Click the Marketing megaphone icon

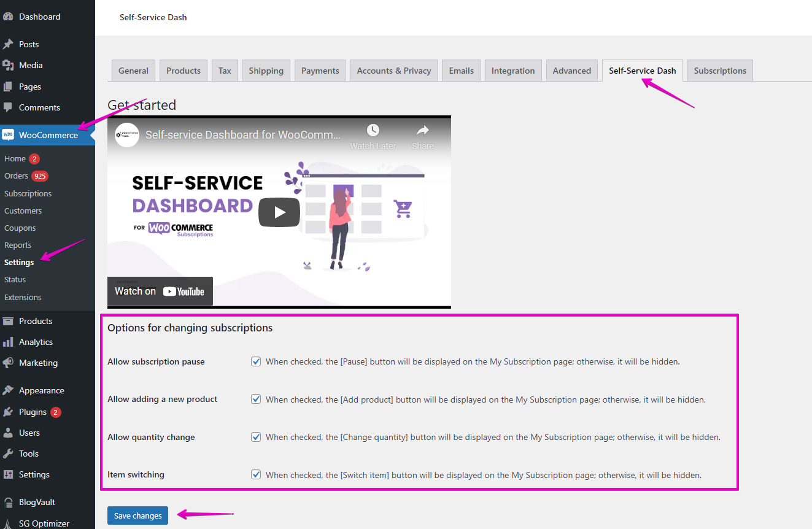8,363
